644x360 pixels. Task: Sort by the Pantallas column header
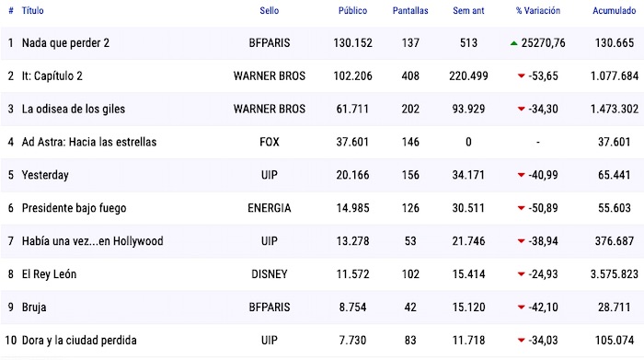pyautogui.click(x=410, y=11)
